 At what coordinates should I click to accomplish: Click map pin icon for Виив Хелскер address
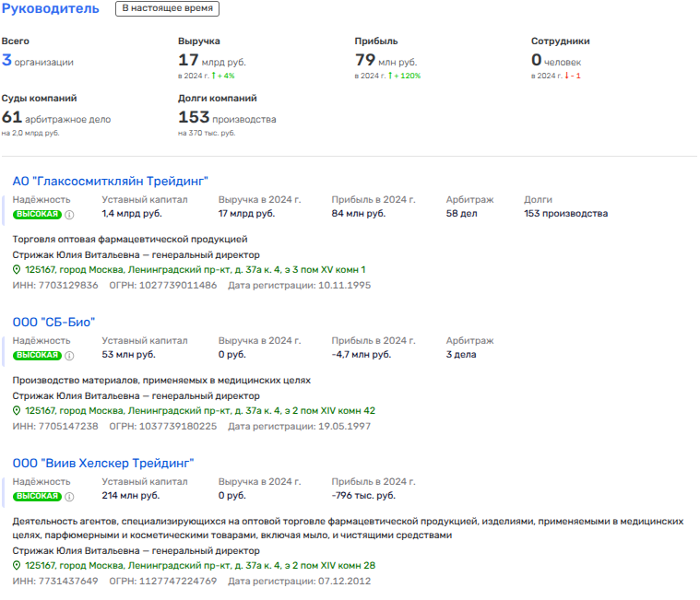(x=17, y=566)
